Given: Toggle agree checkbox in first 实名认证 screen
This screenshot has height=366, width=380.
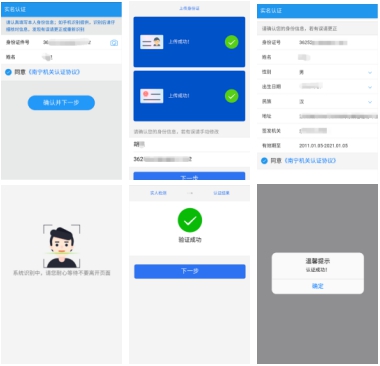Looking at the screenshot, I should point(8,72).
